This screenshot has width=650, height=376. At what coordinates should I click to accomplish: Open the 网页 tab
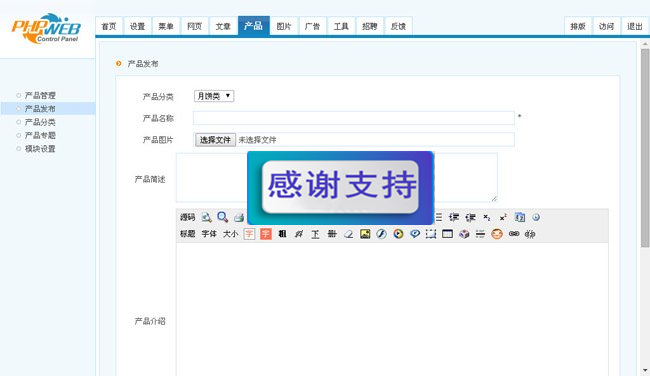click(x=194, y=26)
